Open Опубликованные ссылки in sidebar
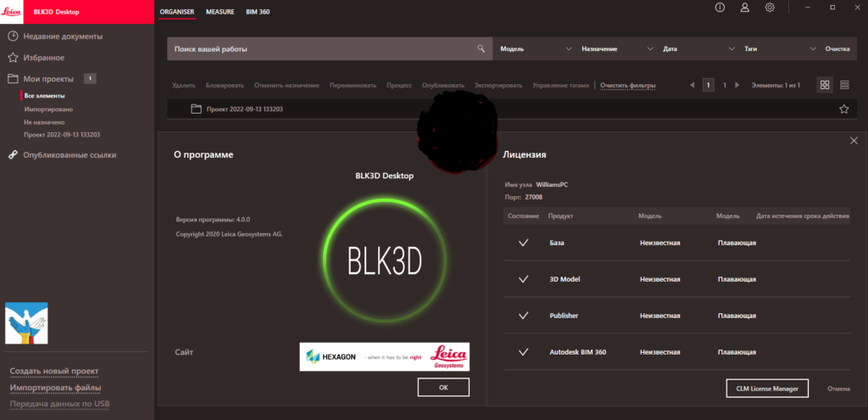This screenshot has height=420, width=868. click(x=70, y=155)
